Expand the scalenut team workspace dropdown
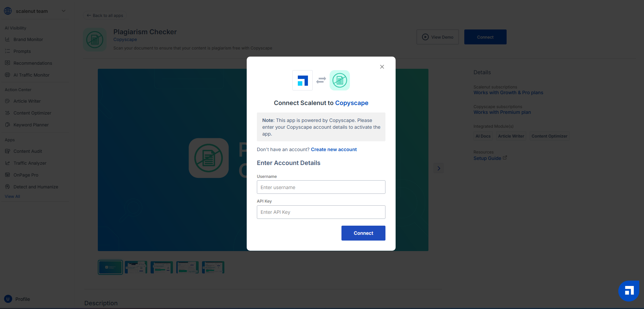This screenshot has height=309, width=644. [x=63, y=11]
